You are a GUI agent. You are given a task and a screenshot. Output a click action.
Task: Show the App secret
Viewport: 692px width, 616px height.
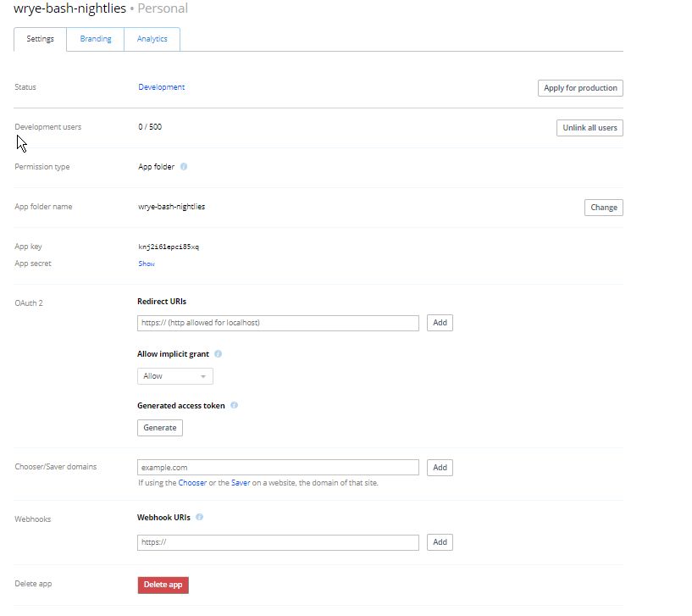[x=147, y=264]
